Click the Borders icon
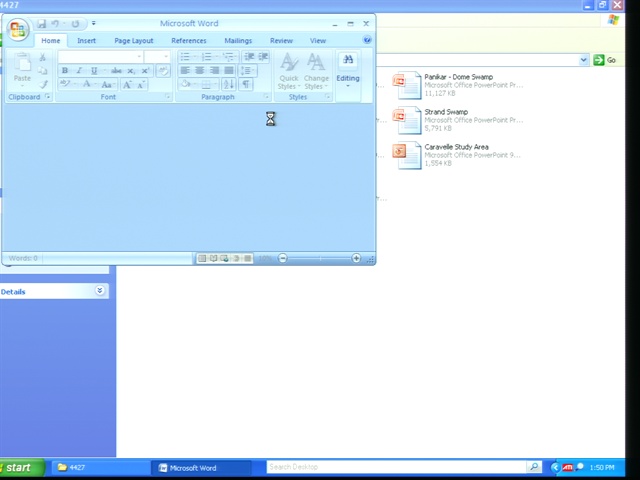640x480 pixels. [208, 84]
